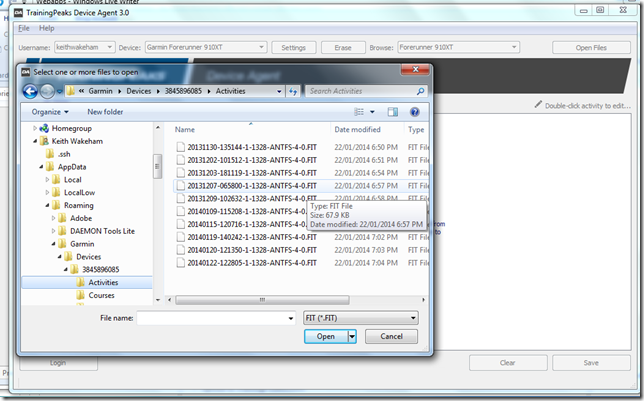Click Garmin in the address breadcrumb
This screenshot has height=401, width=644.
click(100, 91)
